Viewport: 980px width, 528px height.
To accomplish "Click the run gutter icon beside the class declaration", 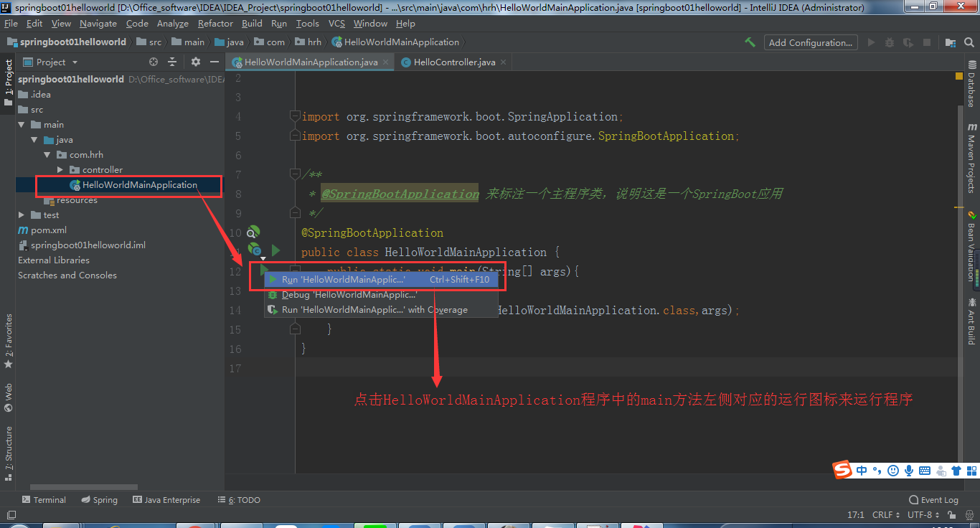I will coord(276,250).
